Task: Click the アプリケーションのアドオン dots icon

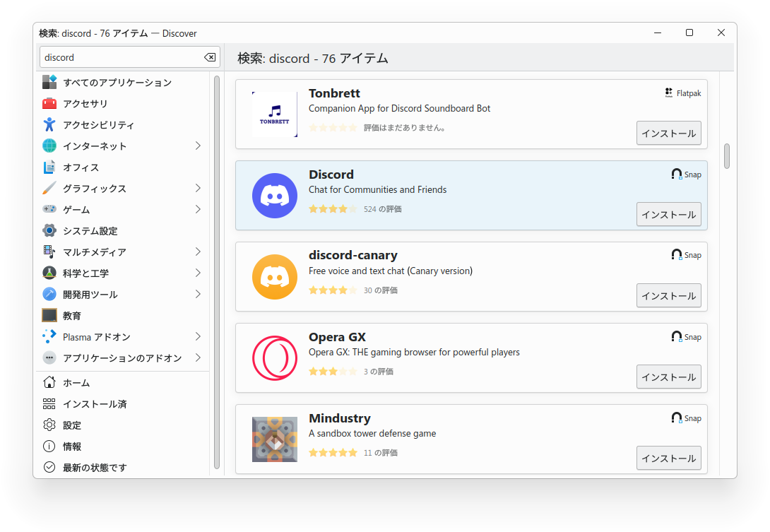Action: [49, 357]
